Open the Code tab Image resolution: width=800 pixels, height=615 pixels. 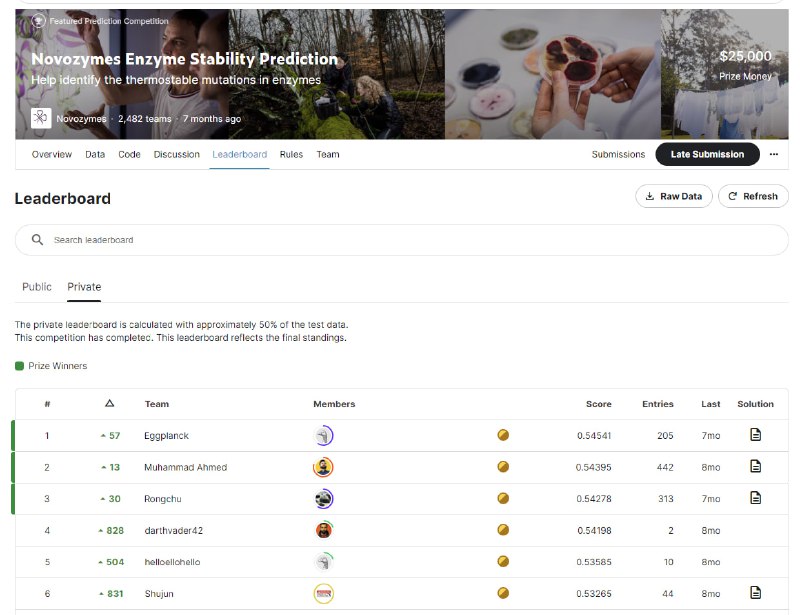(x=129, y=154)
